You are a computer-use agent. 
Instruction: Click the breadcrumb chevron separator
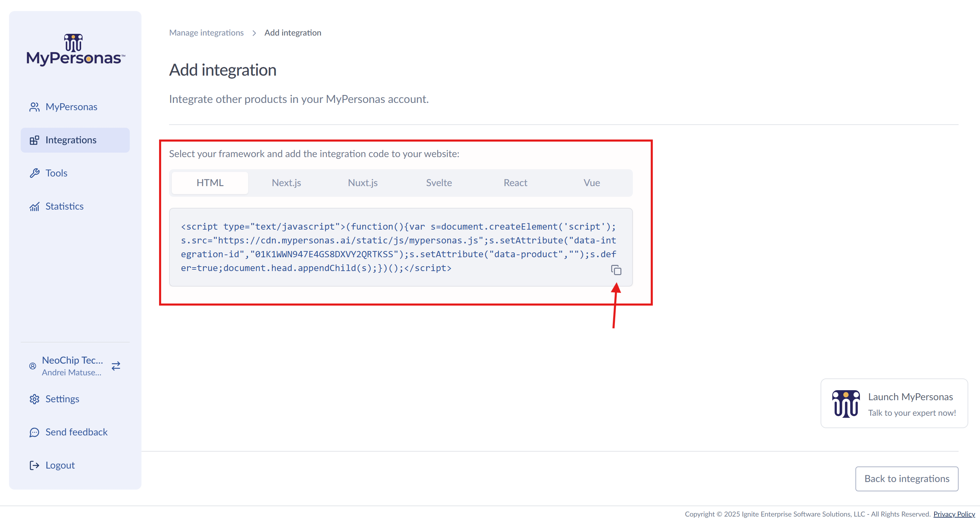tap(254, 33)
